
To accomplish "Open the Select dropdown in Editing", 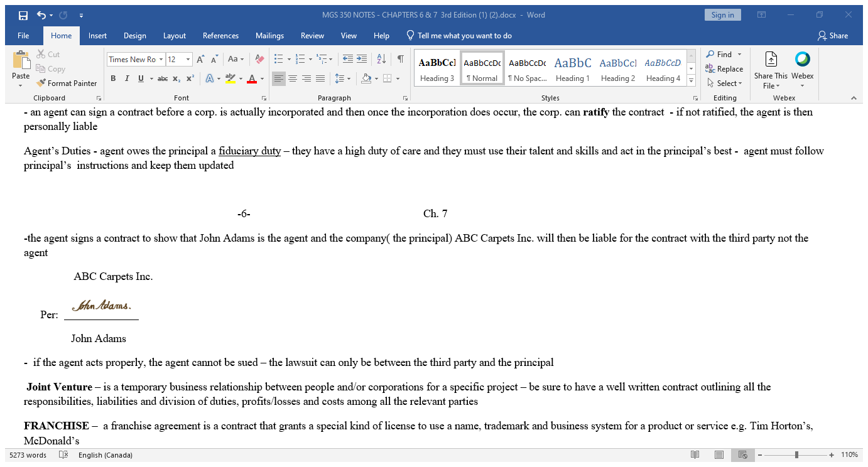I will pyautogui.click(x=724, y=83).
